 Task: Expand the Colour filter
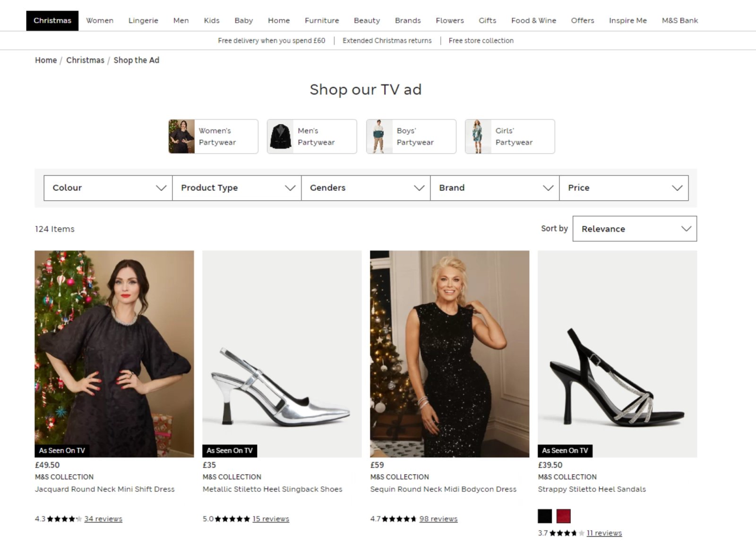[x=108, y=188]
